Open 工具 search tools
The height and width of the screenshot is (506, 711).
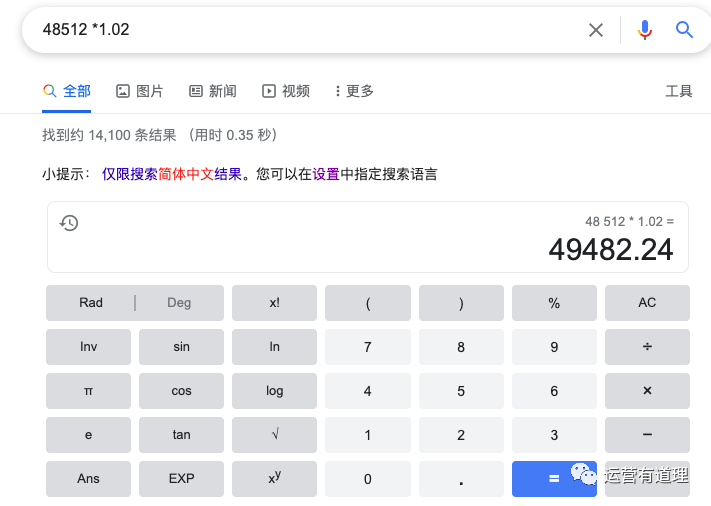pos(679,91)
